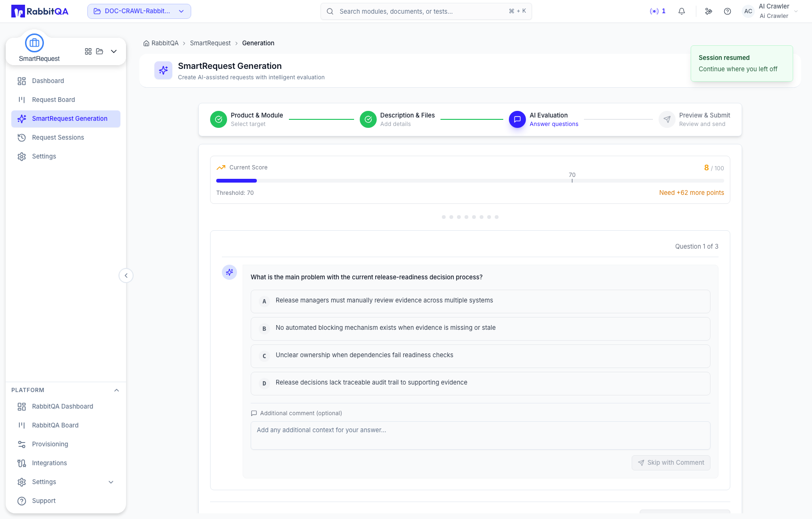Select answer B about no automated blocking
Viewport: 812px width, 519px height.
pos(481,329)
